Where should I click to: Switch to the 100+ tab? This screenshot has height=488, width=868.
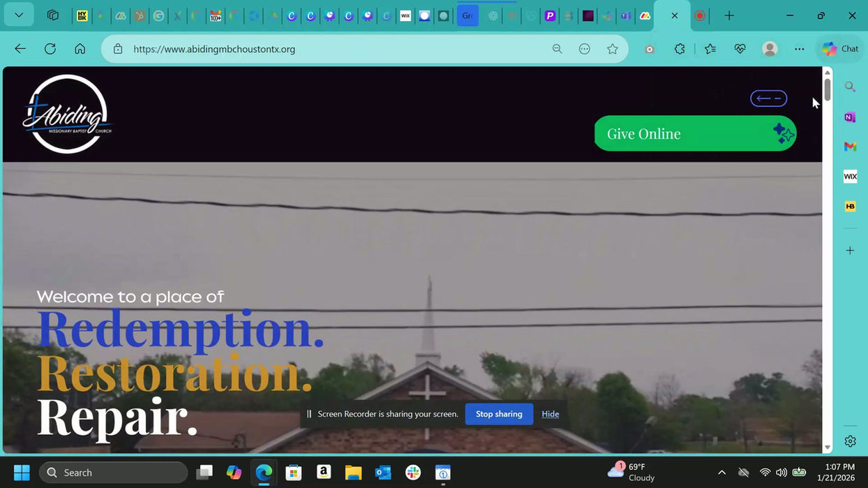(216, 15)
